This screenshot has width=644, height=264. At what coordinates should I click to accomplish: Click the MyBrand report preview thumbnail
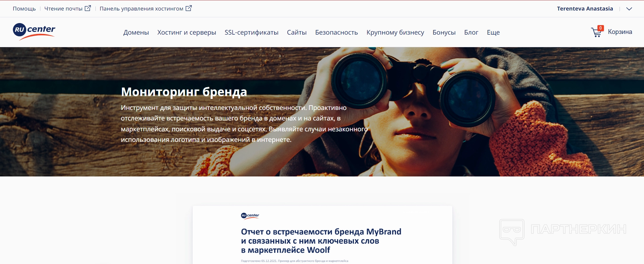pos(322,235)
